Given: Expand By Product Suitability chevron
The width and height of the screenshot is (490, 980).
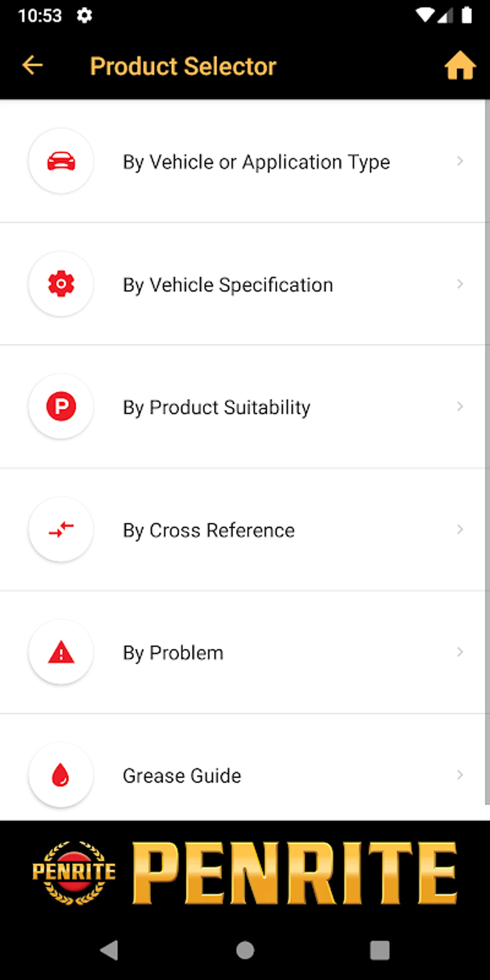Looking at the screenshot, I should 460,406.
